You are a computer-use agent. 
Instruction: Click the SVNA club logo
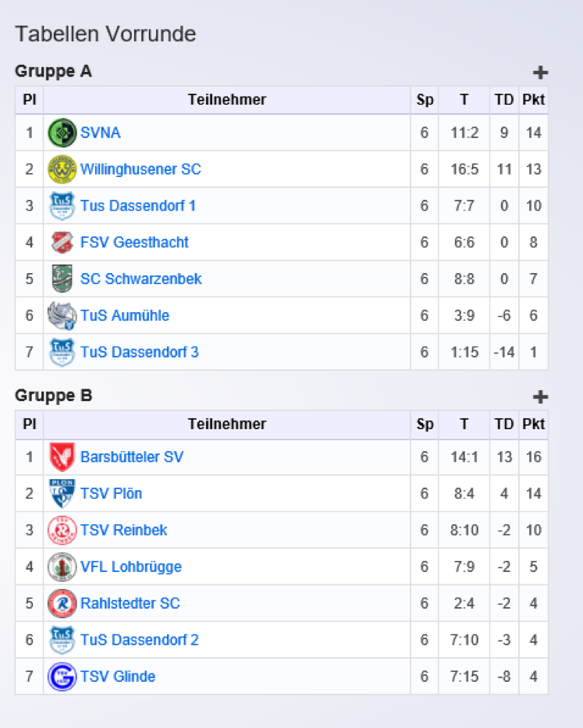coord(62,133)
